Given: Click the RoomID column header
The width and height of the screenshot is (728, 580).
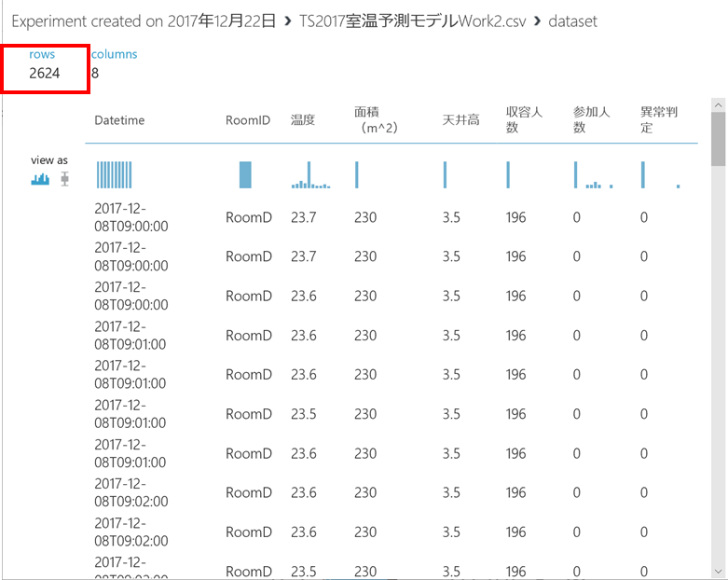Looking at the screenshot, I should (x=247, y=120).
